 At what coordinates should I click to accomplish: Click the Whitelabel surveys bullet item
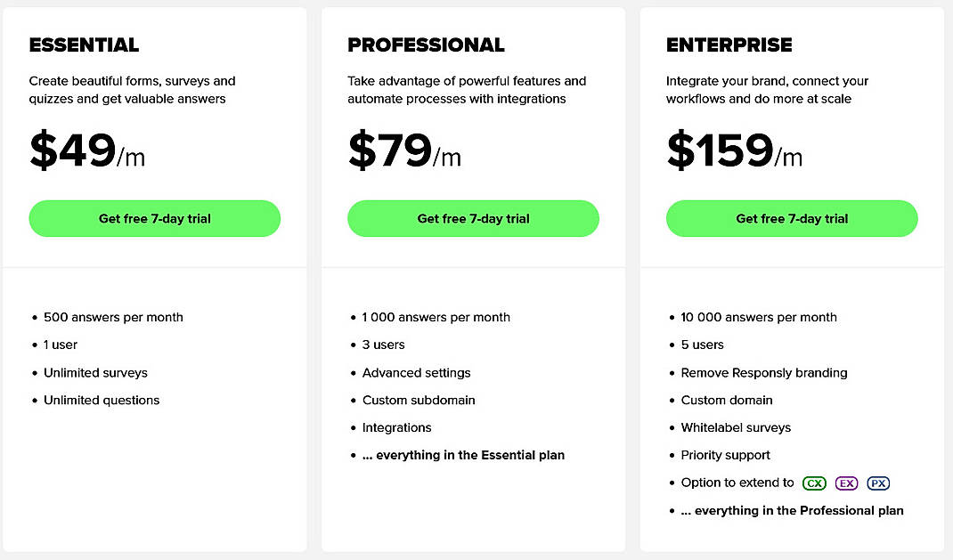point(736,427)
